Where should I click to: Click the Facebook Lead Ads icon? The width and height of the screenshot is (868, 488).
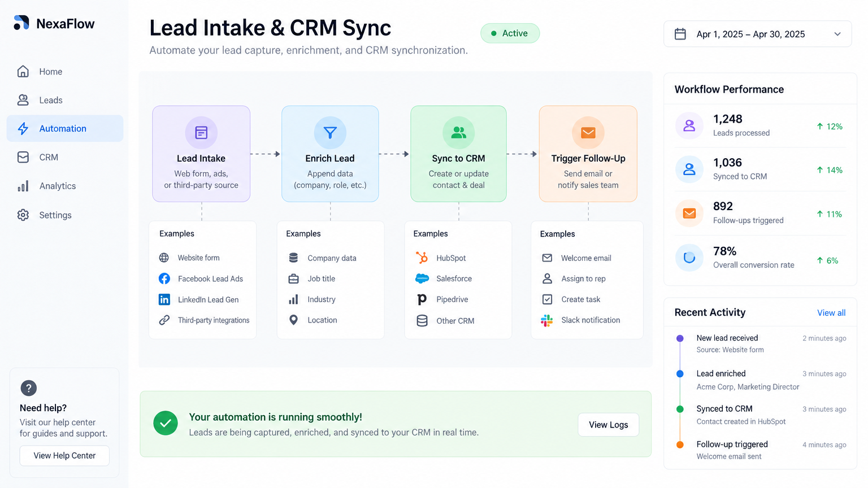[x=164, y=278]
